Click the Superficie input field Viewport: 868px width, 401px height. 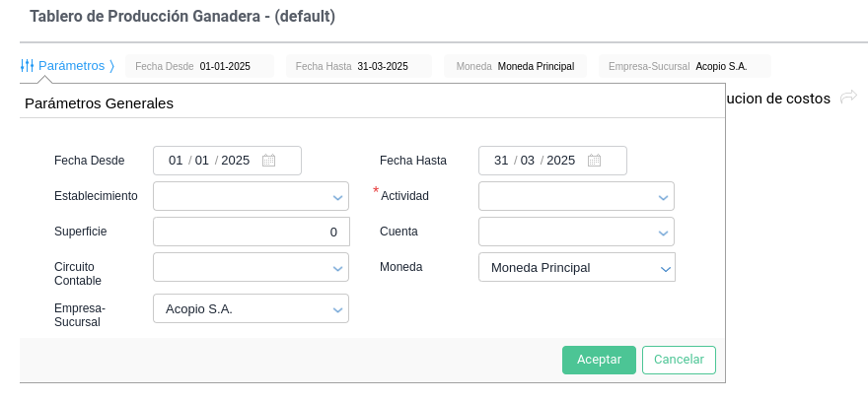pyautogui.click(x=251, y=233)
